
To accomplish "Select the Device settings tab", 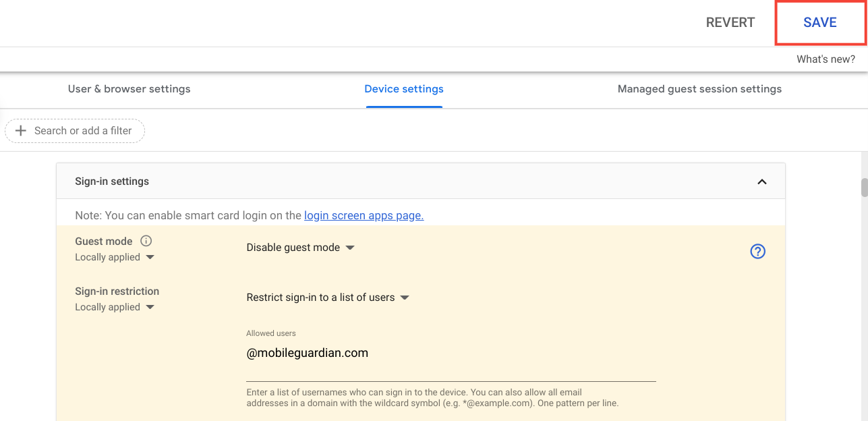I will (x=404, y=89).
